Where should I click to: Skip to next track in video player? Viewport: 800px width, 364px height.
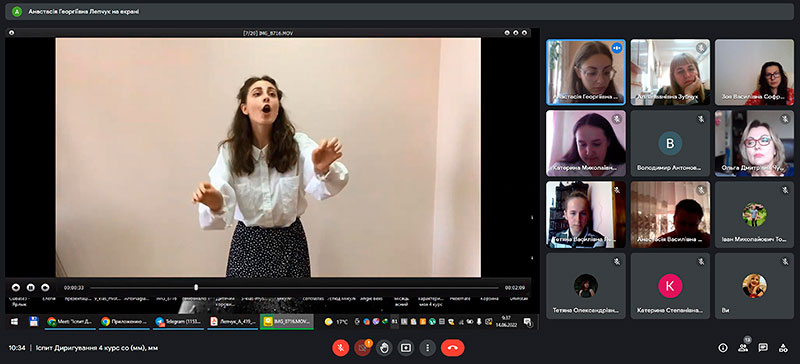(45, 287)
